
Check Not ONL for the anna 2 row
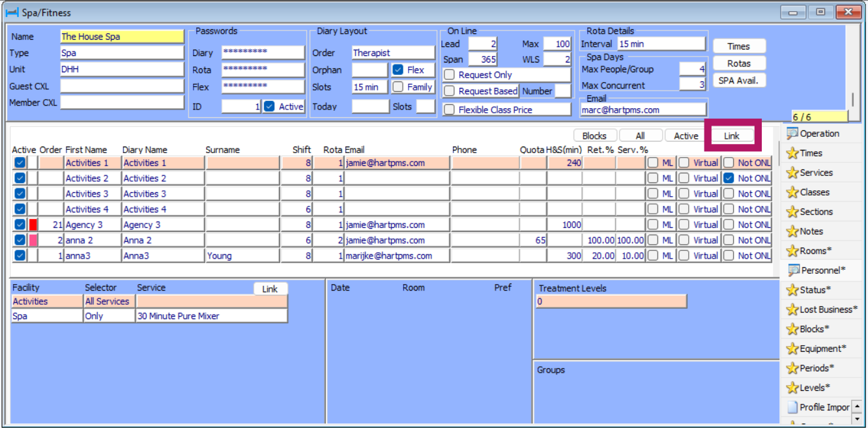(729, 240)
